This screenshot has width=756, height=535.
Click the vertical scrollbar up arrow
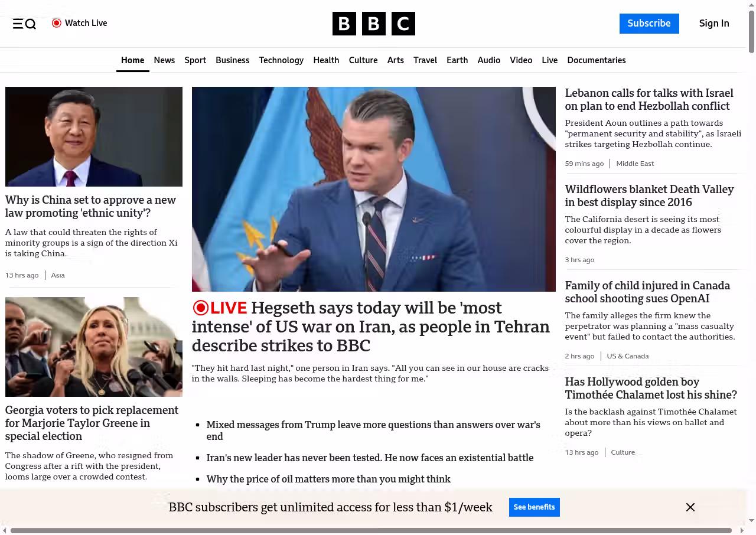click(751, 5)
